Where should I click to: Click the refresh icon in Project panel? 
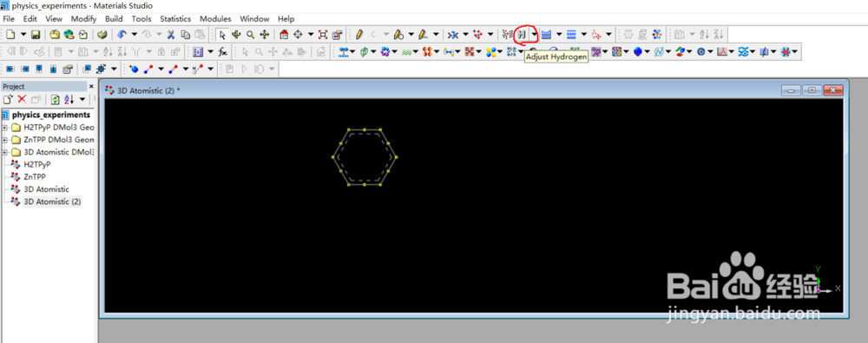click(55, 99)
